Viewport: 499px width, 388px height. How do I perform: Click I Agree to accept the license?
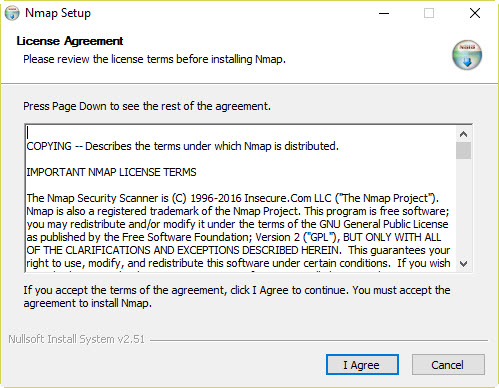pos(362,365)
